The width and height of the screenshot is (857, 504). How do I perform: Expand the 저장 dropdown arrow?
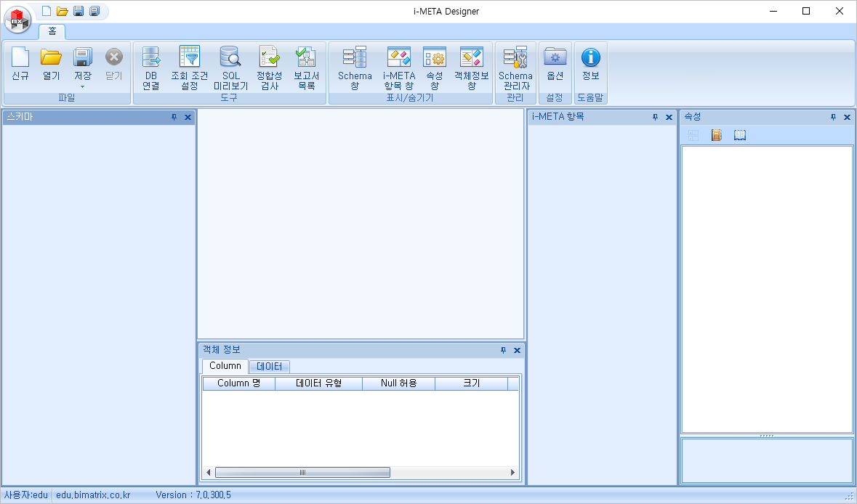click(x=83, y=87)
